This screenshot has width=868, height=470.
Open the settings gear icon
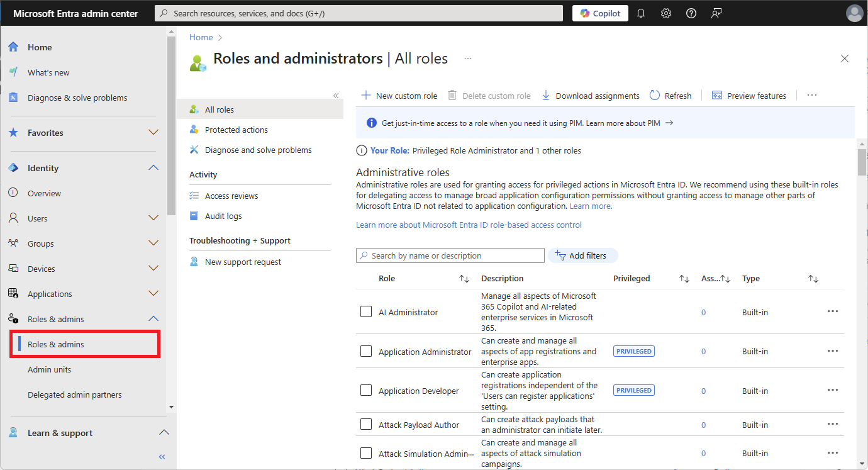click(666, 13)
